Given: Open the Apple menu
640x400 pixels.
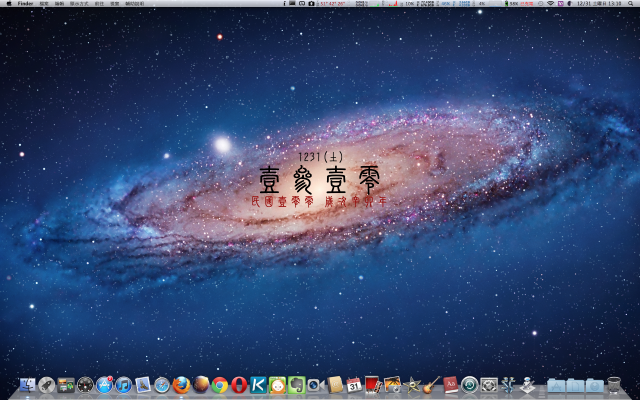Looking at the screenshot, I should click(9, 3).
